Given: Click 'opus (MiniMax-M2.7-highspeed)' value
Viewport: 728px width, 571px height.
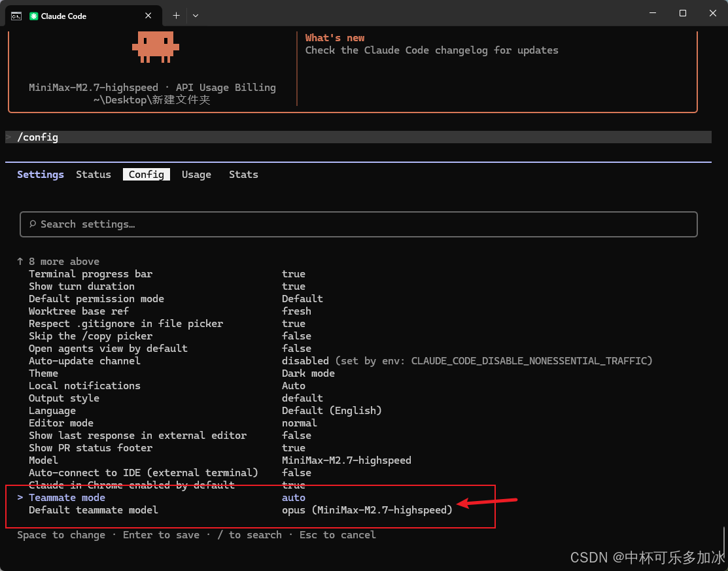Looking at the screenshot, I should click(x=367, y=510).
